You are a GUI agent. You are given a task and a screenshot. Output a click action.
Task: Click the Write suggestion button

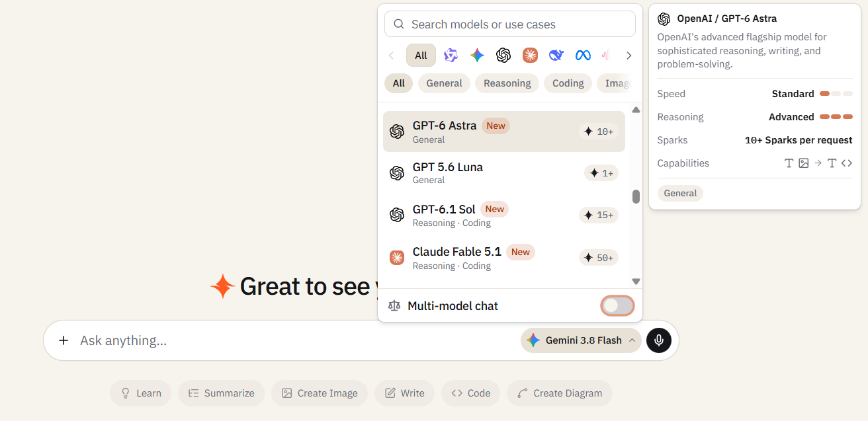[x=404, y=393]
